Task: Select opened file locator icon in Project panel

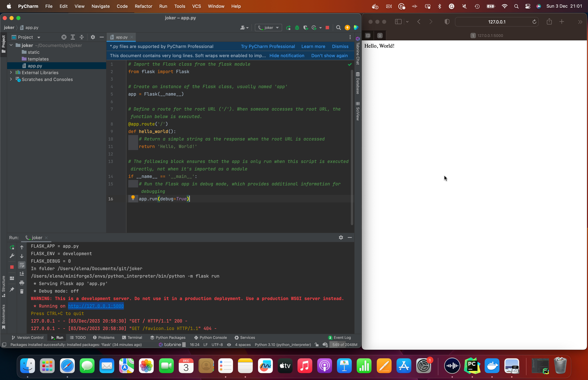Action: click(x=64, y=37)
